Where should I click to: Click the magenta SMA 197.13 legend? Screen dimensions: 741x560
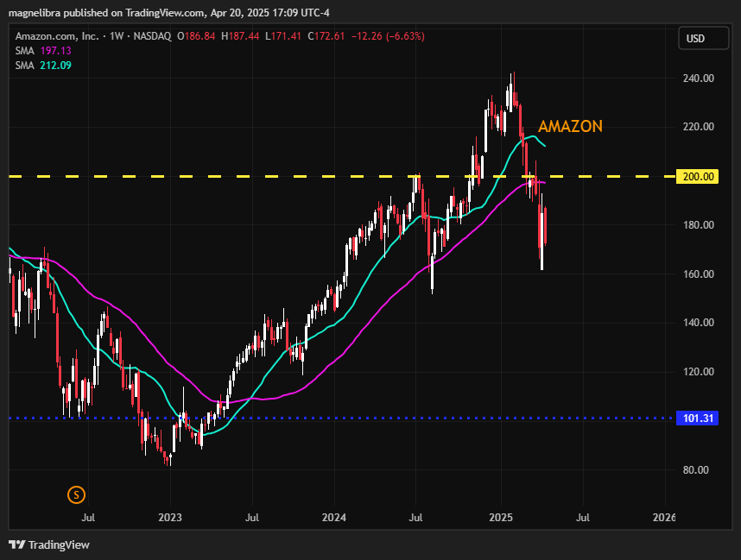(43, 51)
